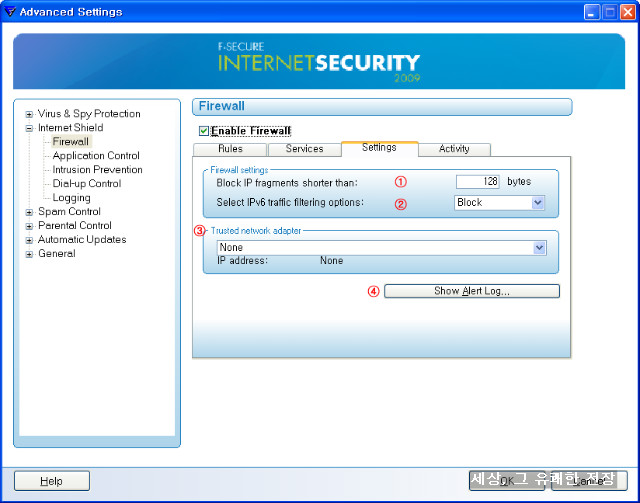
Task: Close the Advanced Settings window
Action: 627,12
